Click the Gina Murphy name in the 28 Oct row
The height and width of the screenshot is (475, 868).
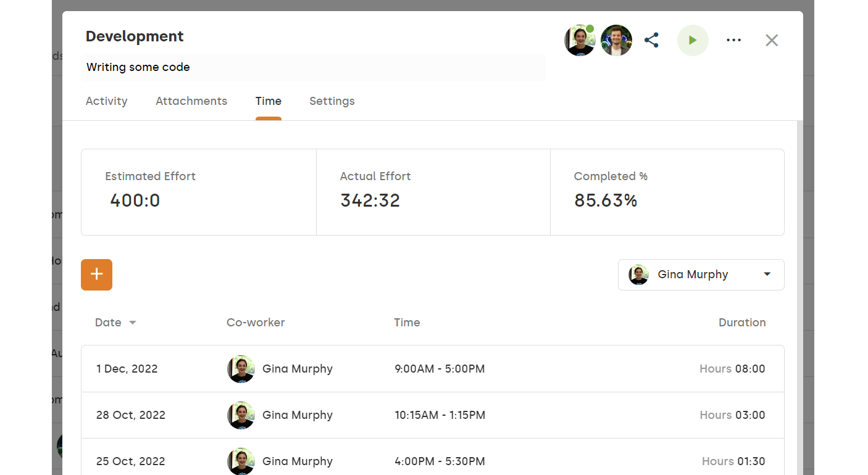click(298, 415)
